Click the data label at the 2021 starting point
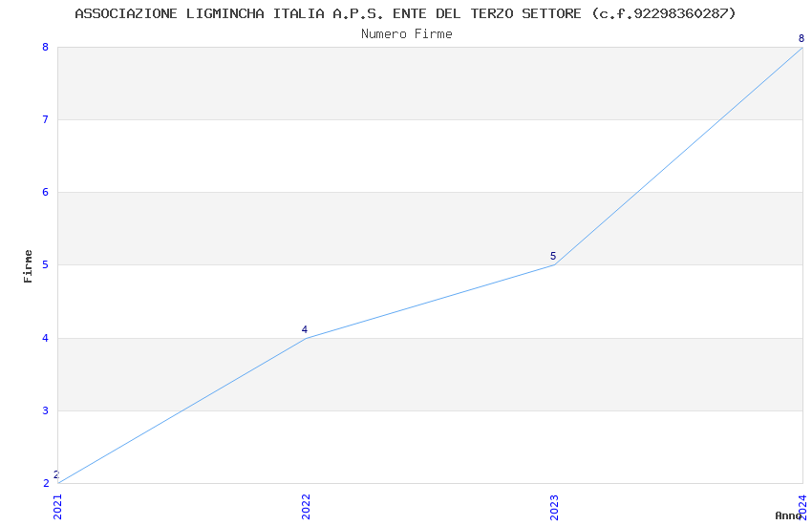 point(56,474)
